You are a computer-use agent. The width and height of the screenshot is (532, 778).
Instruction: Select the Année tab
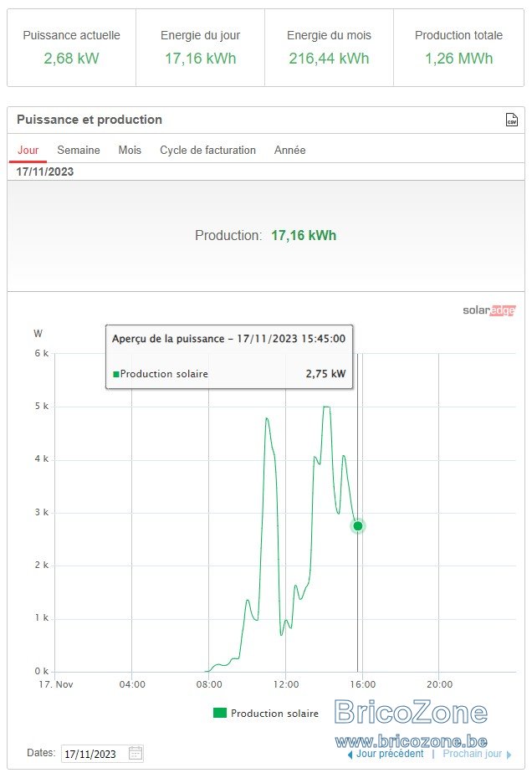(289, 150)
